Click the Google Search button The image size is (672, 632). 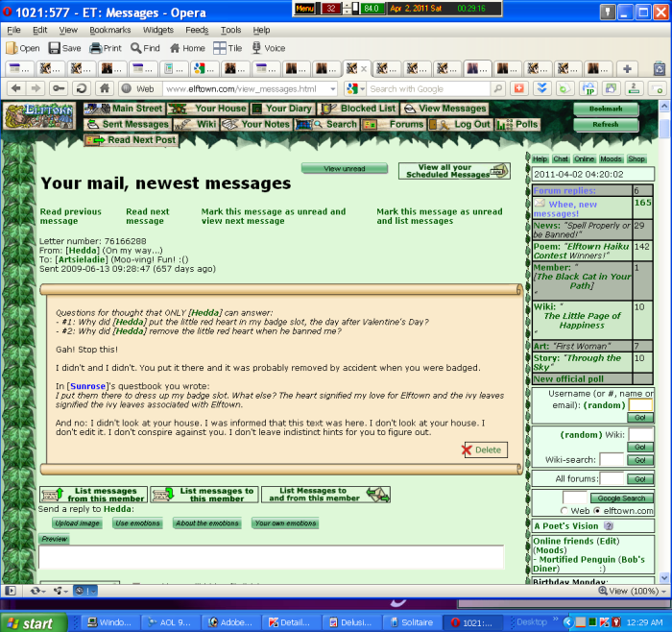point(621,498)
